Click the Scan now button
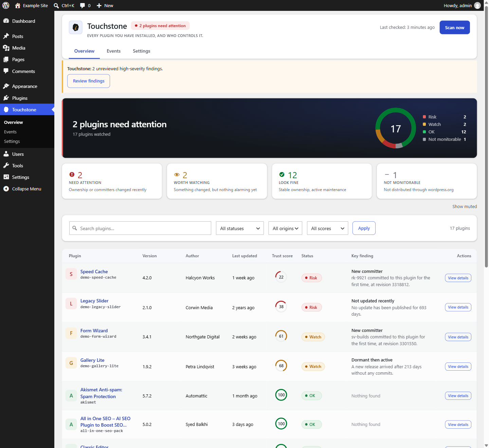The height and width of the screenshot is (448, 489). [x=455, y=27]
